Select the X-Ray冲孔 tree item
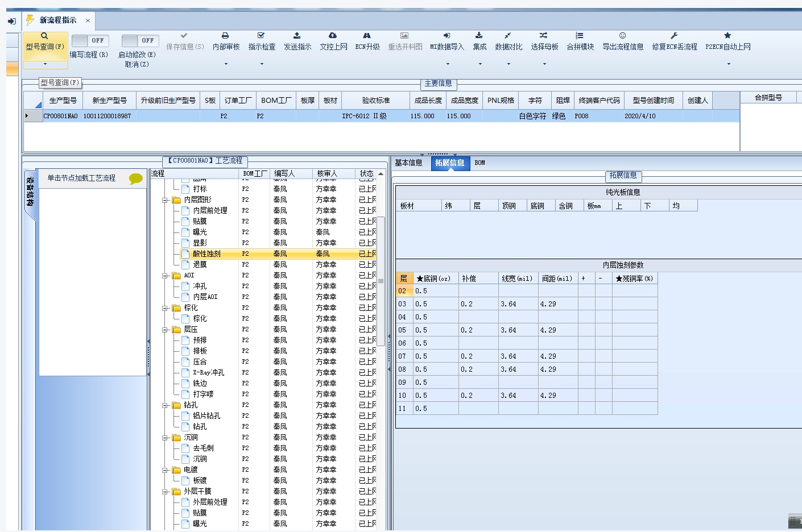Image resolution: width=802 pixels, height=532 pixels. point(208,372)
